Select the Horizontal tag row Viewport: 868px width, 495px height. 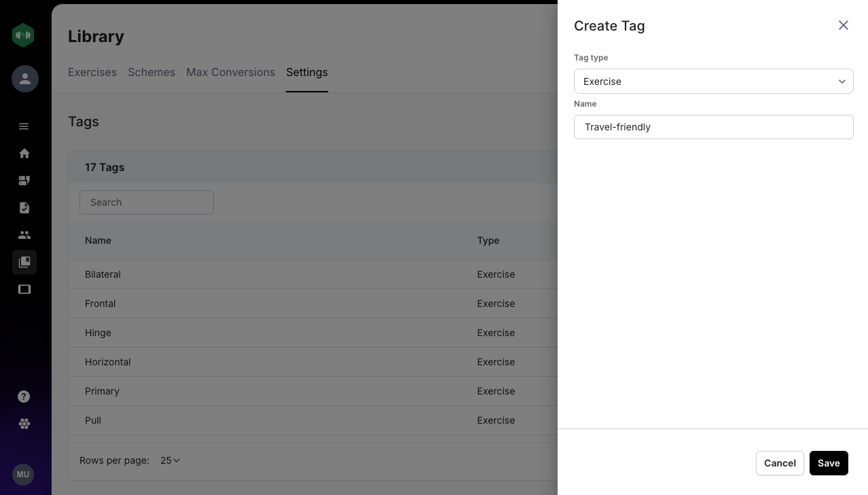[313, 362]
